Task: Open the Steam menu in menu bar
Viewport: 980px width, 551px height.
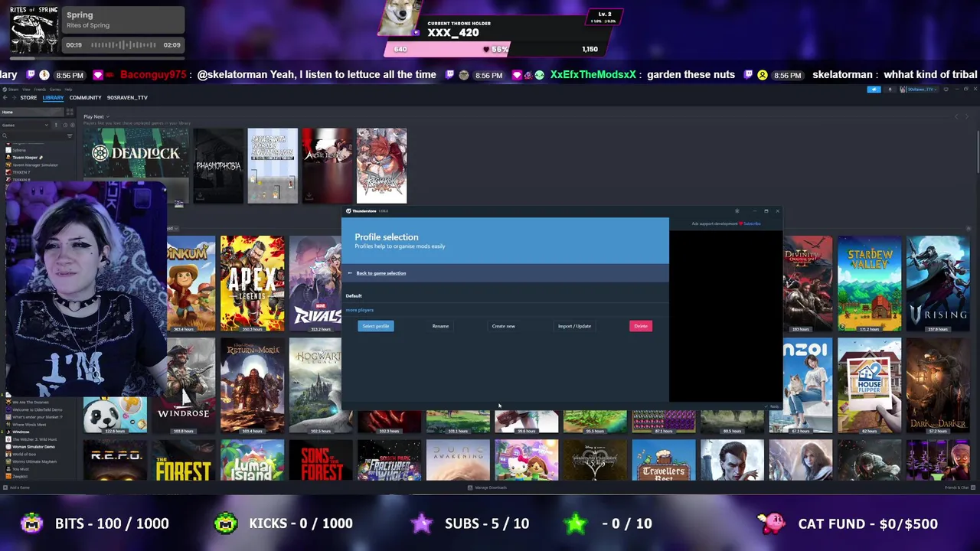Action: (x=13, y=90)
